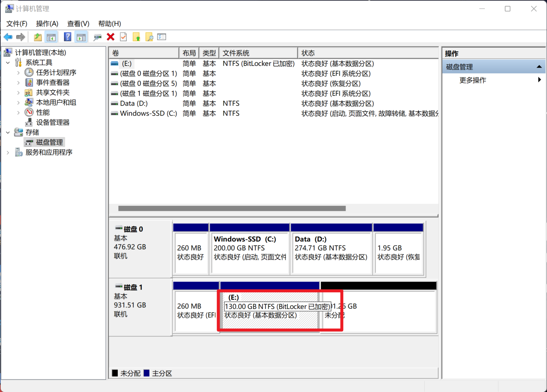Click the blue 主分区 legend swatch
This screenshot has width=547, height=392.
[x=147, y=373]
